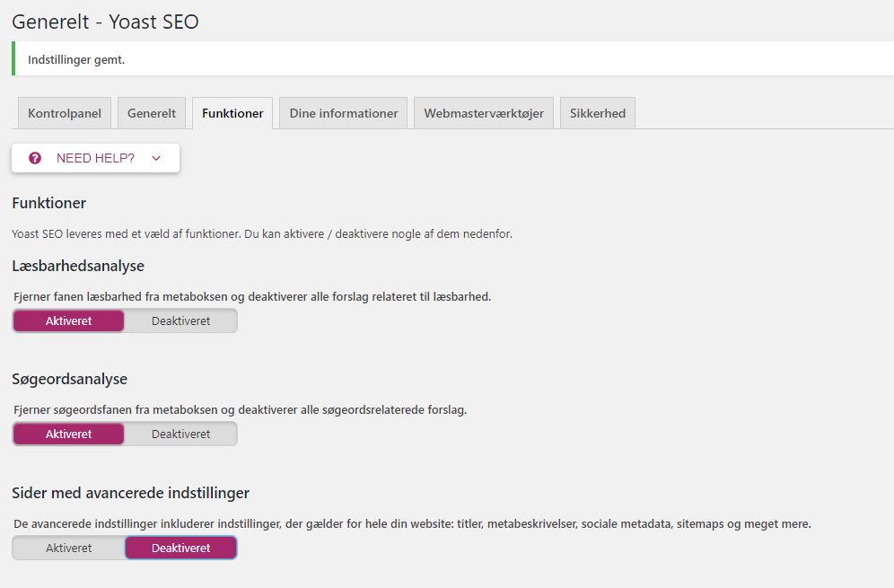Screen dimensions: 894x588
Task: Open the Generelt tab
Action: [x=152, y=113]
